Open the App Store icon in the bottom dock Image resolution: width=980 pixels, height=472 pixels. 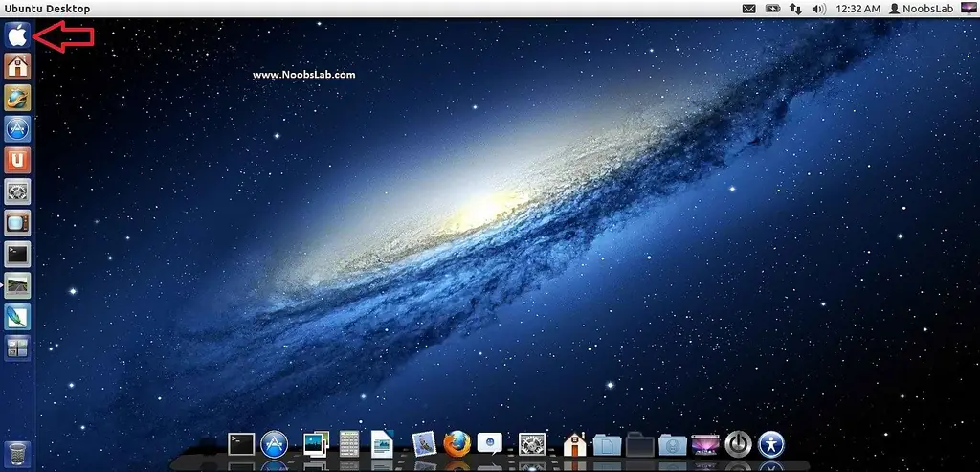tap(275, 444)
